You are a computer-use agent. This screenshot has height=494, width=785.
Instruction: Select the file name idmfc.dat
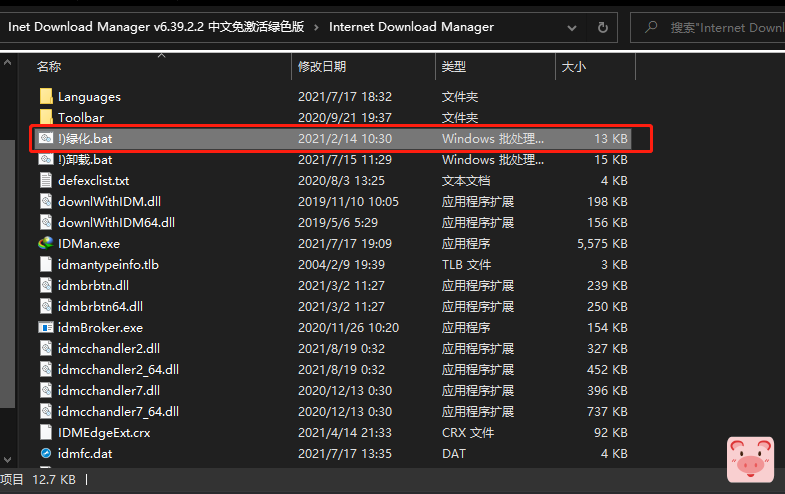tap(85, 454)
